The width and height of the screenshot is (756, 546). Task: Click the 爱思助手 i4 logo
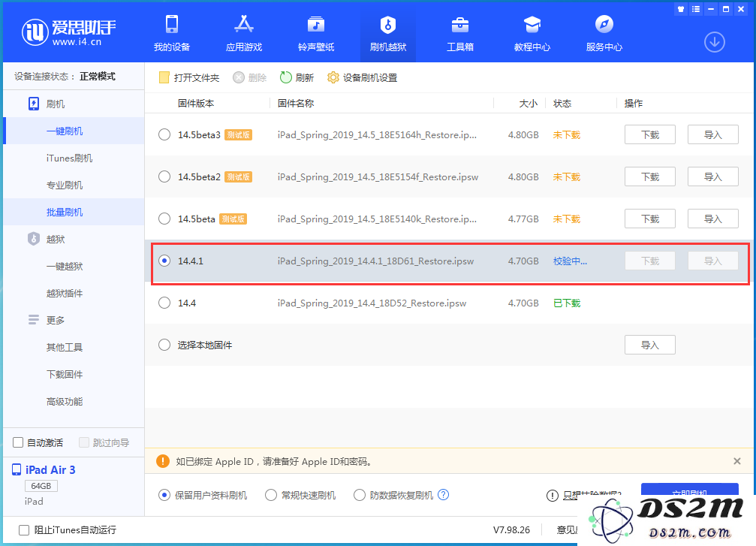[69, 32]
